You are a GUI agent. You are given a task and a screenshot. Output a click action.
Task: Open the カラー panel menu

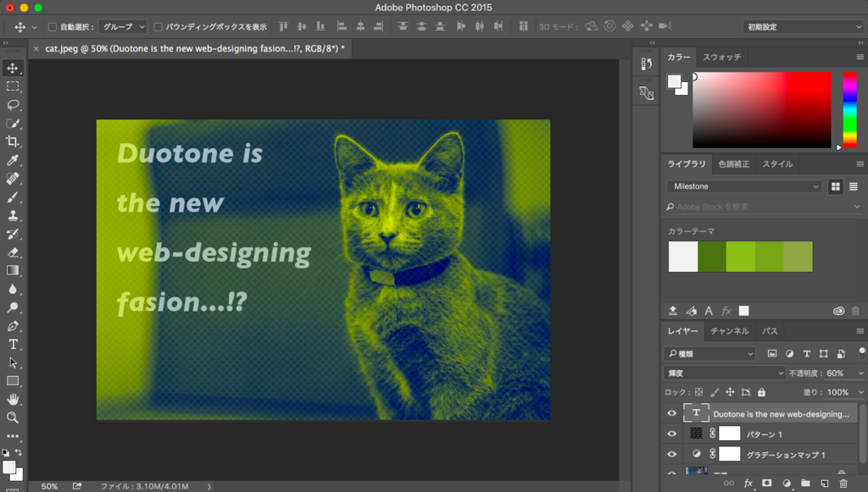coord(860,57)
